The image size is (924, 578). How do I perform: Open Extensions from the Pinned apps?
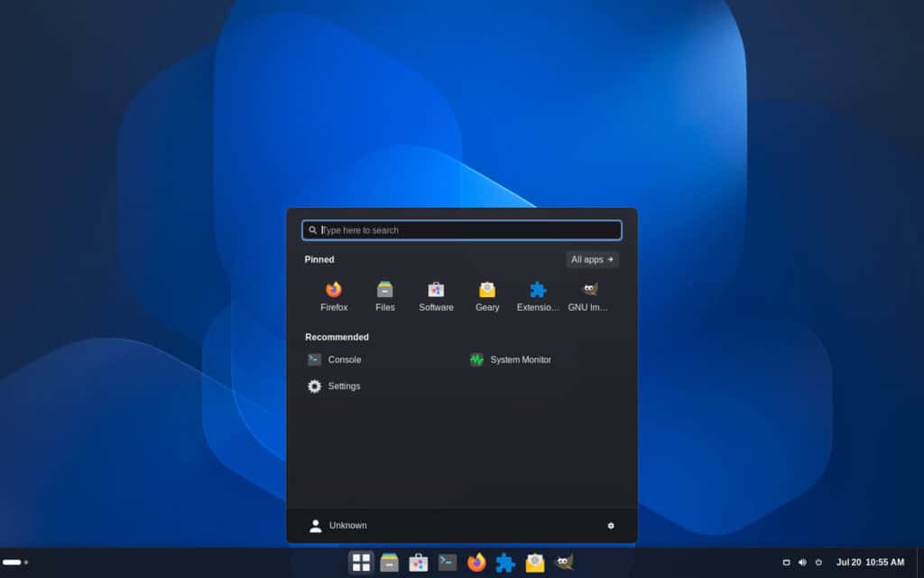click(x=538, y=296)
